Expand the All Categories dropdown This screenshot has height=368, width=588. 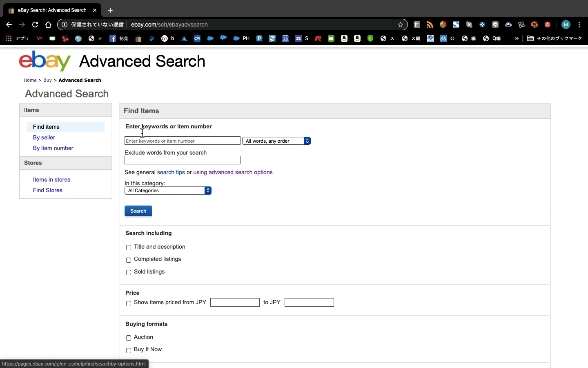(168, 191)
